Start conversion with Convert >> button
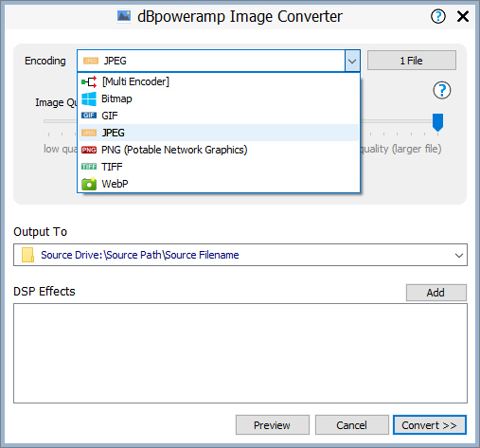Viewport: 480px width, 448px height. pyautogui.click(x=430, y=425)
